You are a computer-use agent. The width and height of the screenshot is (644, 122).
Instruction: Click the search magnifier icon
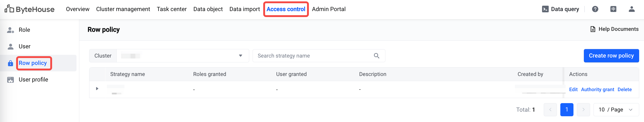click(376, 56)
